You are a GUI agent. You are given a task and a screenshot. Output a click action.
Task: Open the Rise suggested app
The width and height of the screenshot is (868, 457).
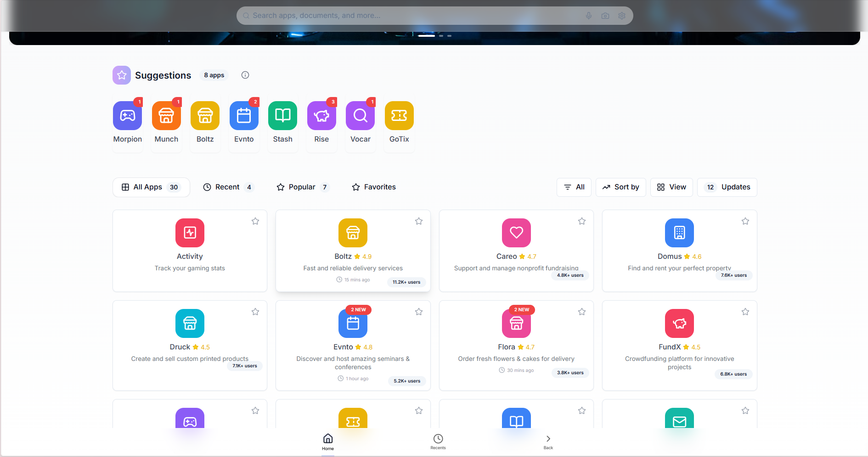point(321,115)
